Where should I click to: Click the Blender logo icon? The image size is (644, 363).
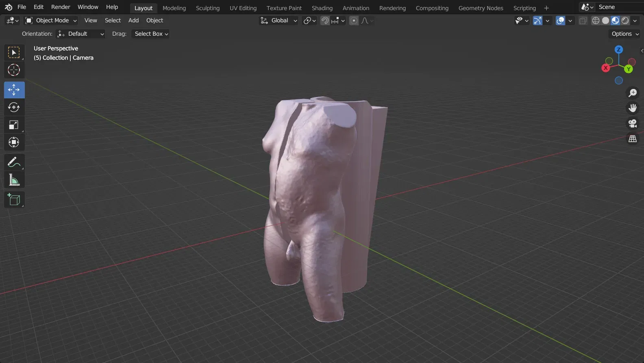(x=9, y=7)
